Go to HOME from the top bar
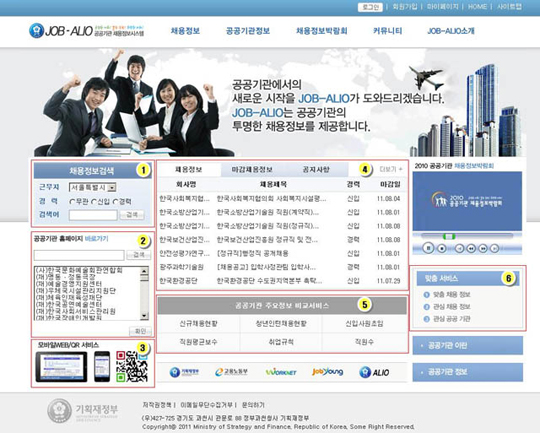The width and height of the screenshot is (540, 433). click(x=477, y=7)
